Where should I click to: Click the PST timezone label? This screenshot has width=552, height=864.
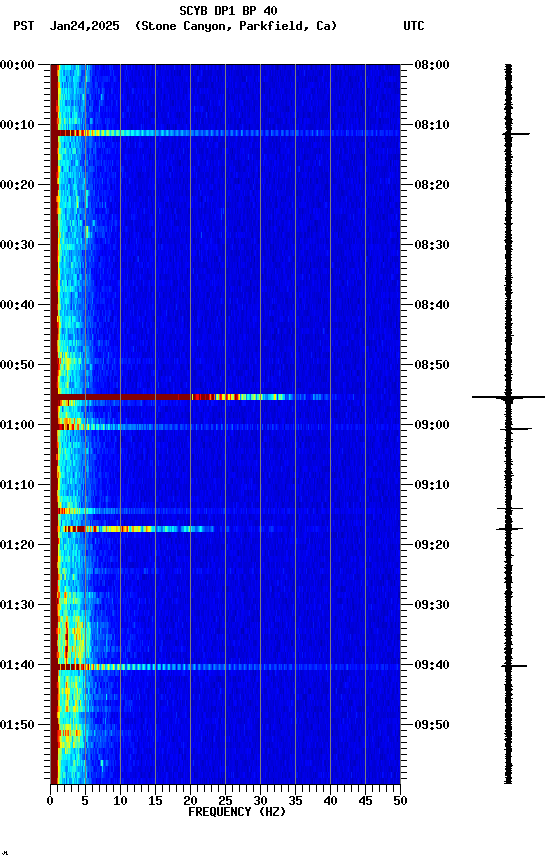coord(24,26)
